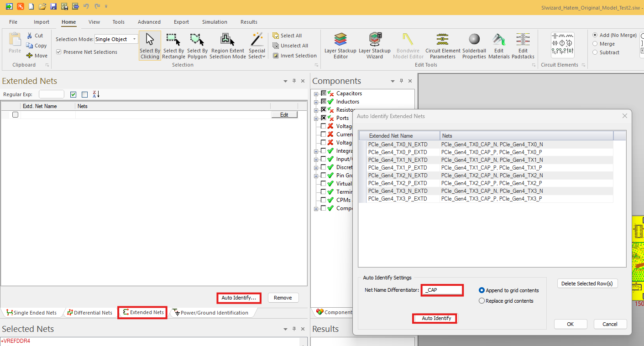Open the Edit Padstacks tool
Viewport: 644px width, 346px height.
523,45
